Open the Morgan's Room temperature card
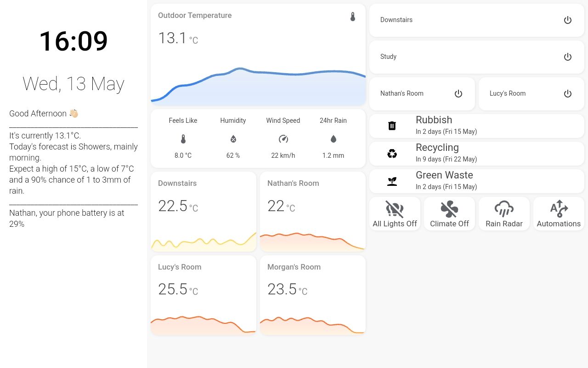 pos(312,294)
